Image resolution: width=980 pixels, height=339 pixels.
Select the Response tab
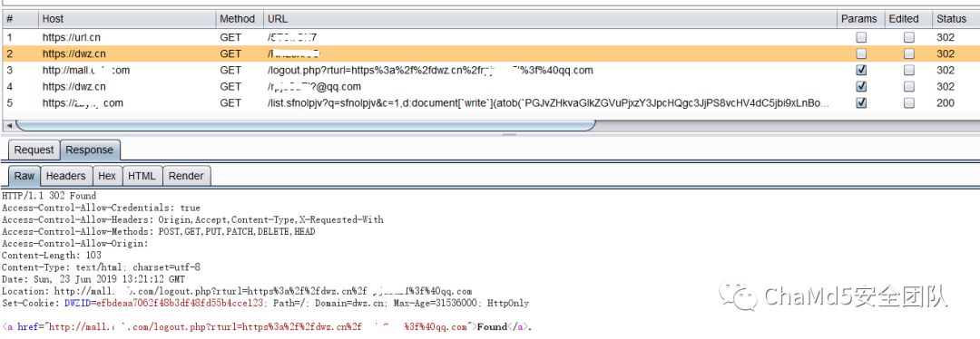[90, 150]
